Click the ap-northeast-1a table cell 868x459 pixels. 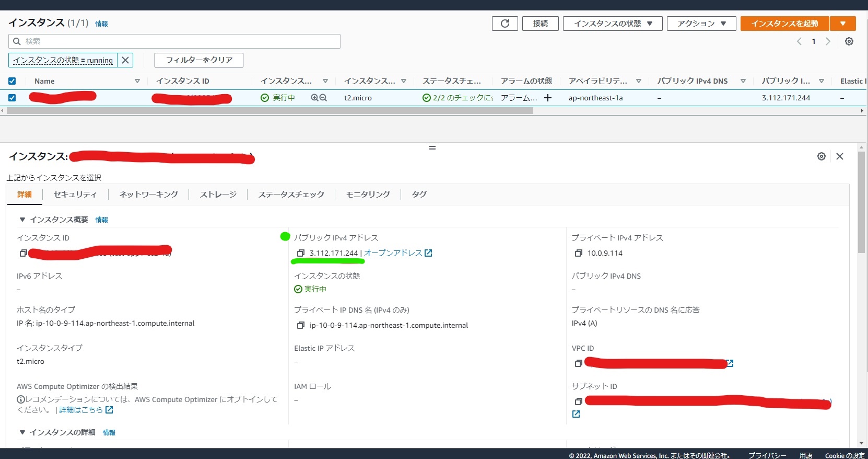click(x=595, y=98)
